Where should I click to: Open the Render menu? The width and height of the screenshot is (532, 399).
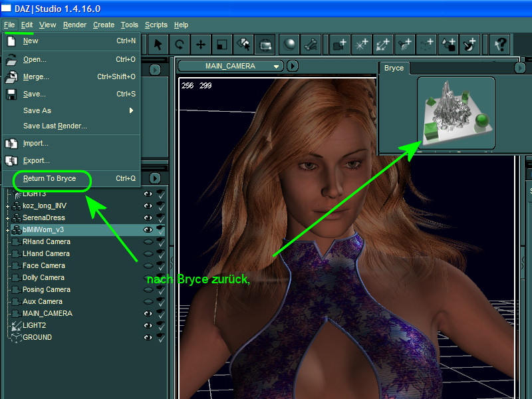pos(74,25)
